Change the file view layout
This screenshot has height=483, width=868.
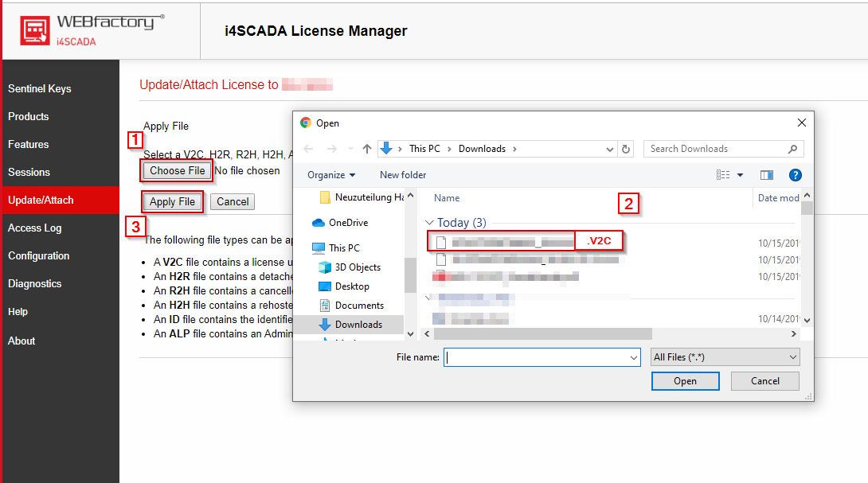[x=723, y=175]
